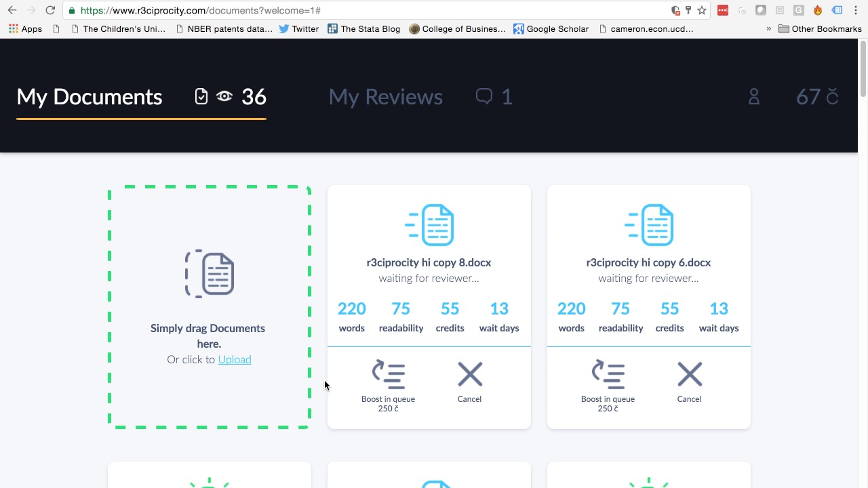Click the eye icon next to 36
The height and width of the screenshot is (488, 868).
[x=224, y=97]
